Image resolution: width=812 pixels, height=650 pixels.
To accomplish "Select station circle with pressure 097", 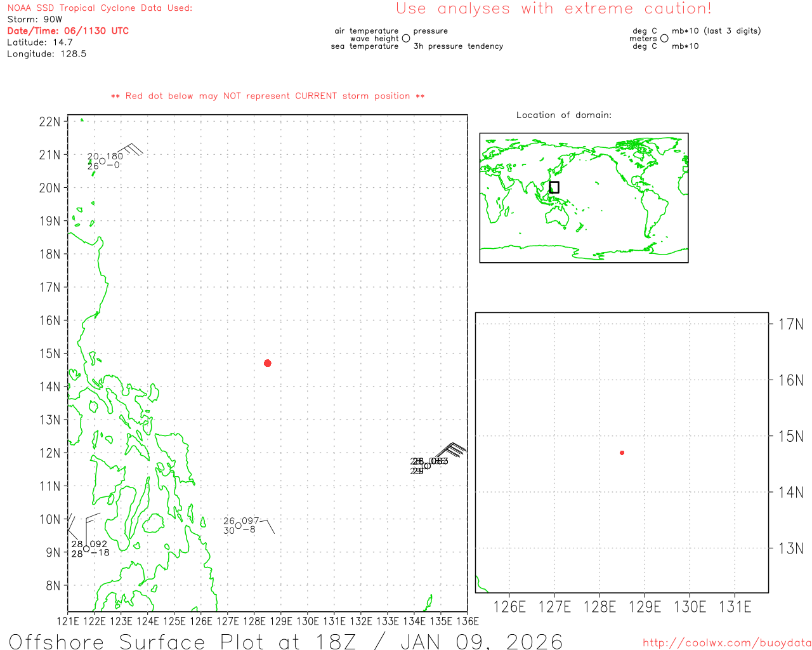I will [x=239, y=526].
